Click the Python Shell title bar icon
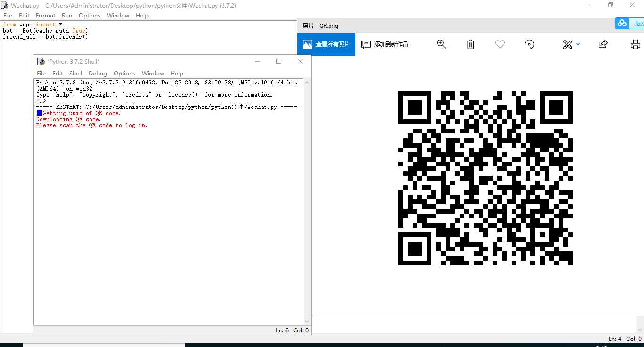644x347 pixels. coord(41,61)
